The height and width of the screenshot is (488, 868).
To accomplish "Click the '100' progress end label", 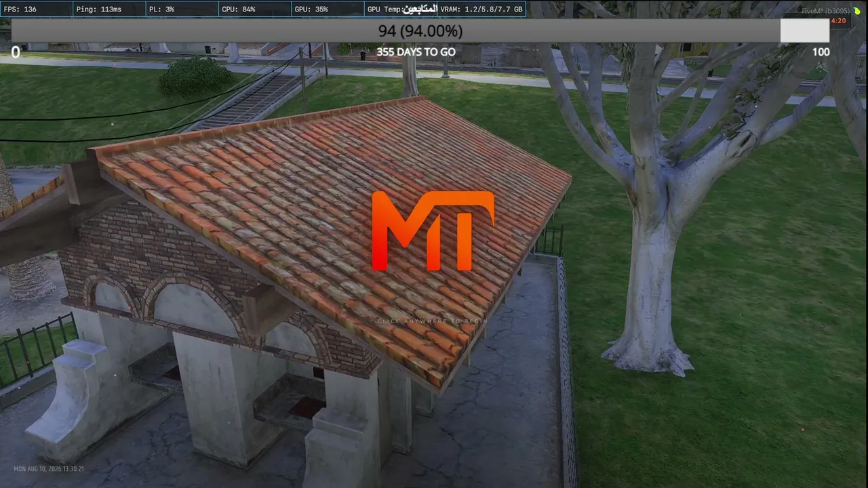I will click(x=821, y=52).
